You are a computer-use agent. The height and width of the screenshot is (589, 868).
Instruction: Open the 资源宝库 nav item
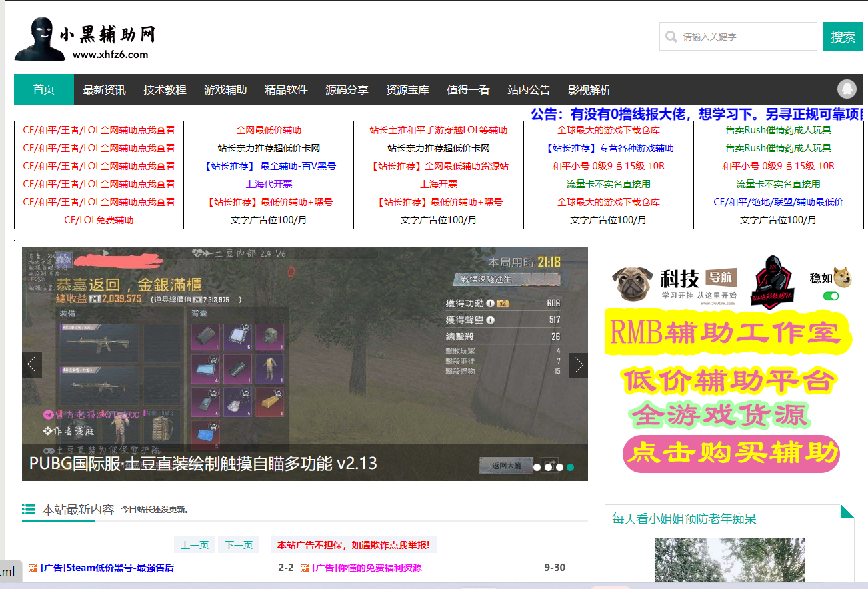[x=407, y=89]
